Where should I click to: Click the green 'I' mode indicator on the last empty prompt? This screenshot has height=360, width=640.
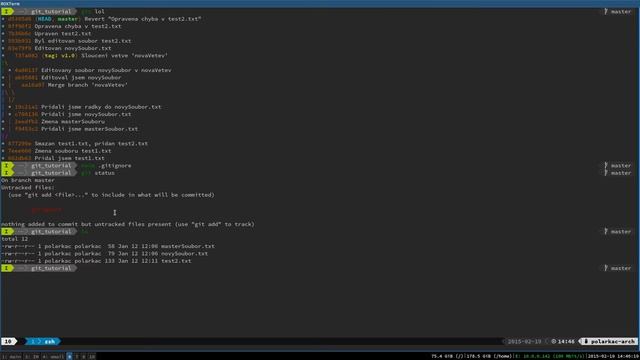coord(7,268)
